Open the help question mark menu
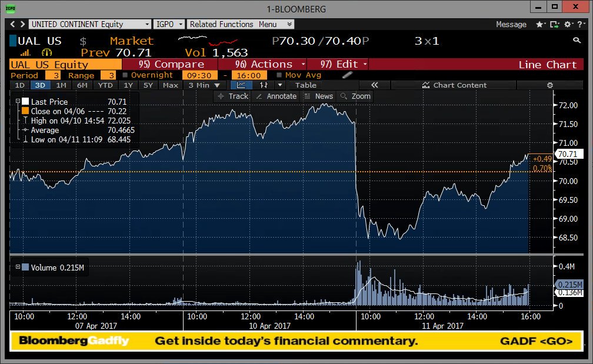593x364 pixels. 580,24
